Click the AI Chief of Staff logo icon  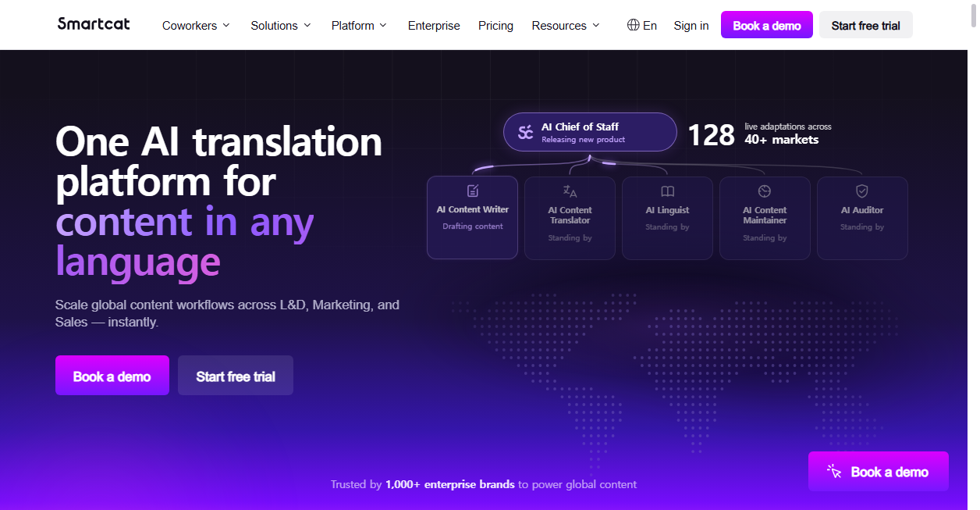526,132
